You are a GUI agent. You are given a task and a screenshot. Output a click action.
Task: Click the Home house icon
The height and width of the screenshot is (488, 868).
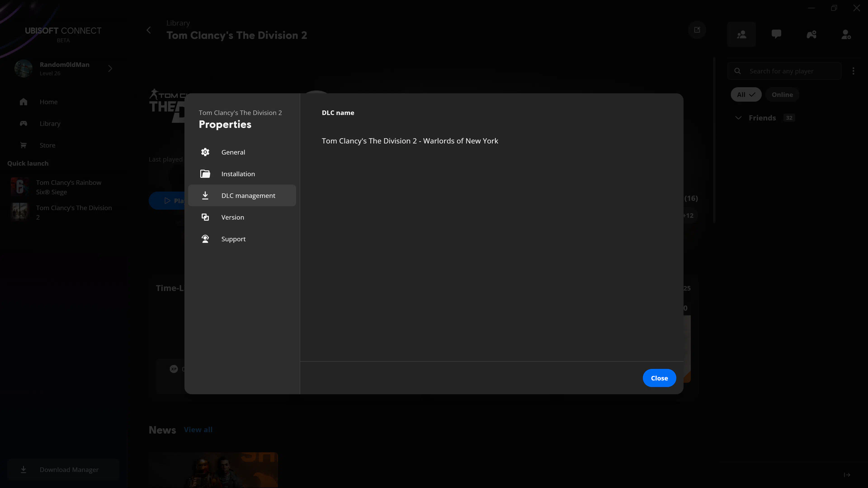click(x=23, y=102)
